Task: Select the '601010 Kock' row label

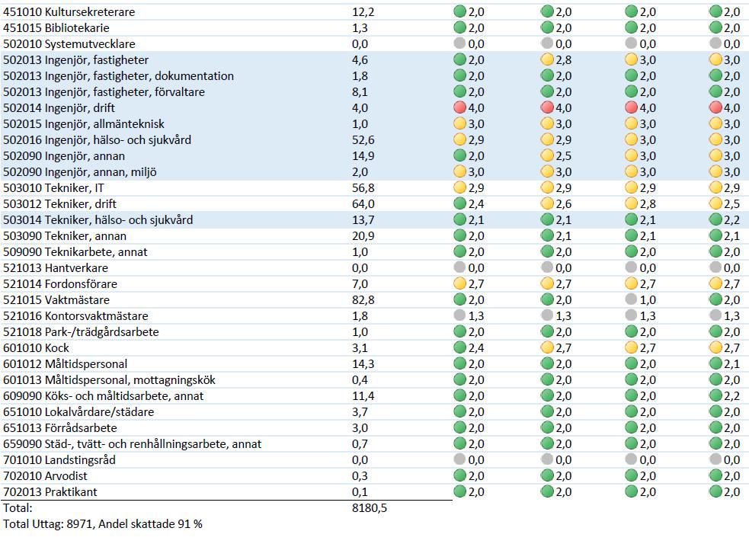Action: (36, 348)
